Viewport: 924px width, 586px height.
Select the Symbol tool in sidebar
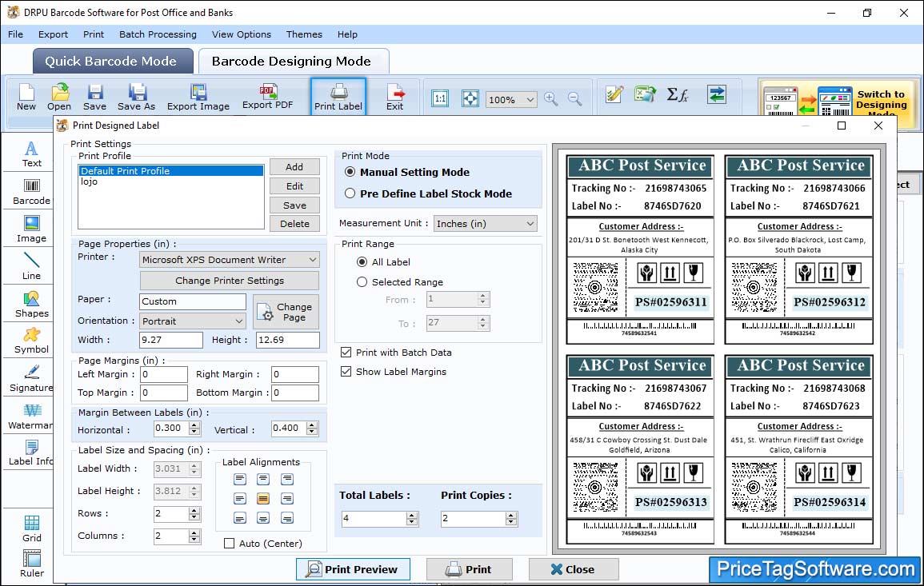click(31, 341)
